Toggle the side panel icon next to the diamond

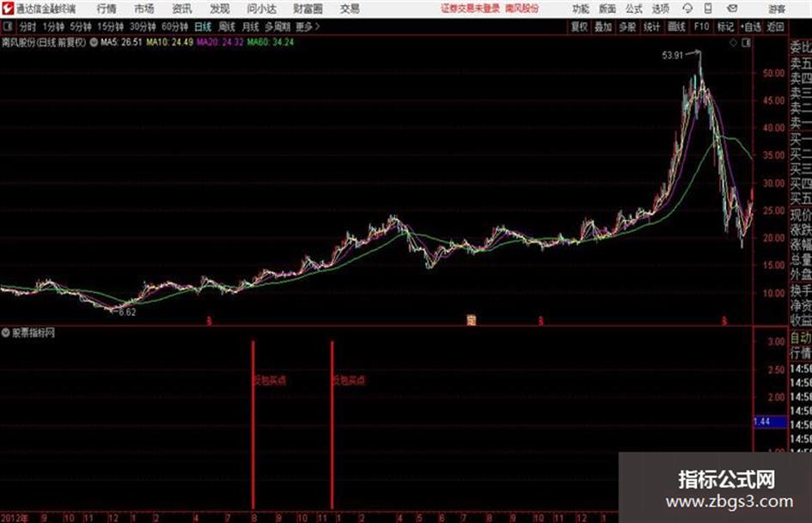click(x=746, y=43)
